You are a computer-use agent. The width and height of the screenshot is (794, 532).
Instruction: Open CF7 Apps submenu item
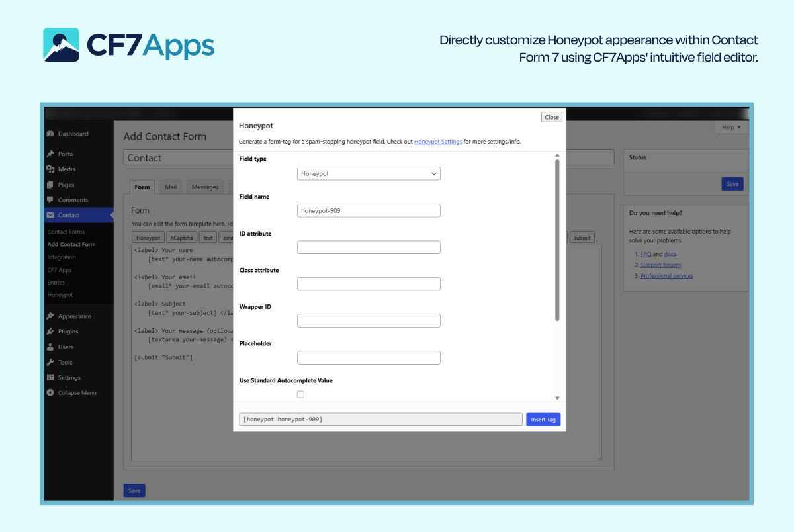click(x=60, y=269)
